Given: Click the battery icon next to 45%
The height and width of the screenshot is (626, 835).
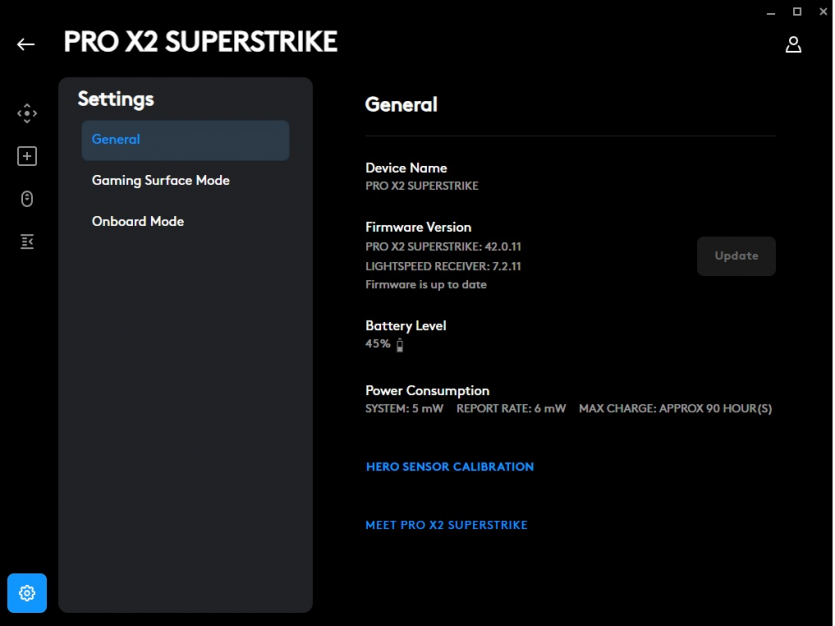Looking at the screenshot, I should click(x=400, y=345).
